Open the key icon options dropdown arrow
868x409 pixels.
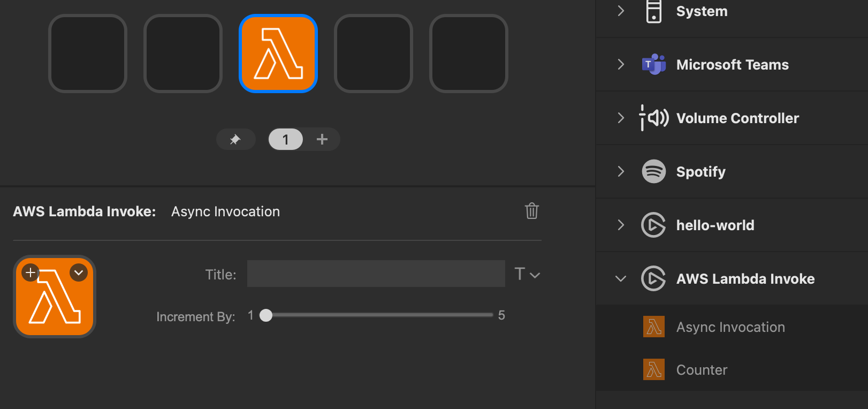(x=79, y=272)
